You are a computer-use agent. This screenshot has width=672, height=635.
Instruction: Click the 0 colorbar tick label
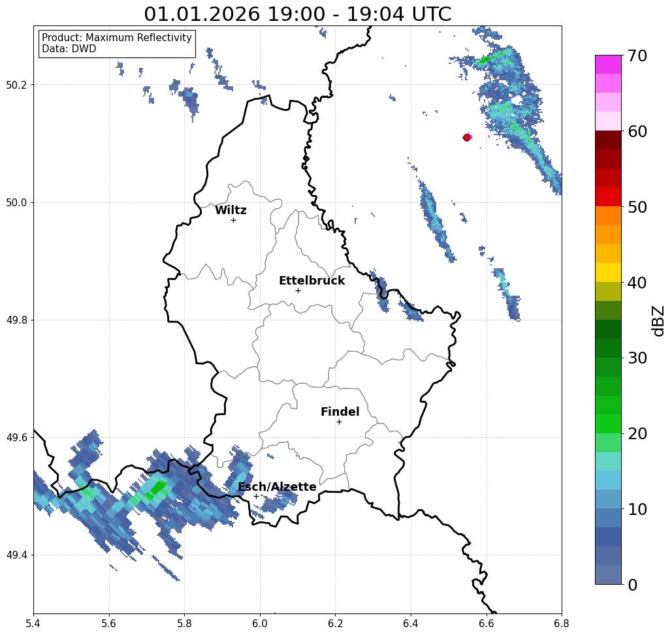tap(633, 585)
